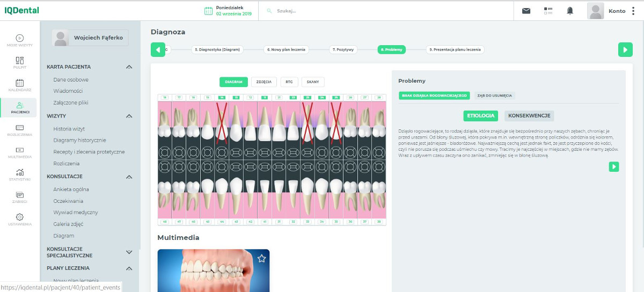The image size is (644, 292).
Task: Switch to the Zdjęcia tab
Action: click(264, 82)
